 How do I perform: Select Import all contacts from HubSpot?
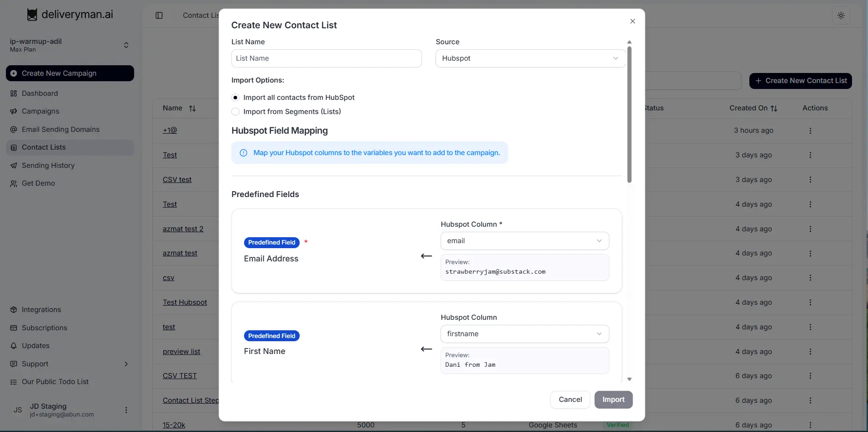(235, 98)
